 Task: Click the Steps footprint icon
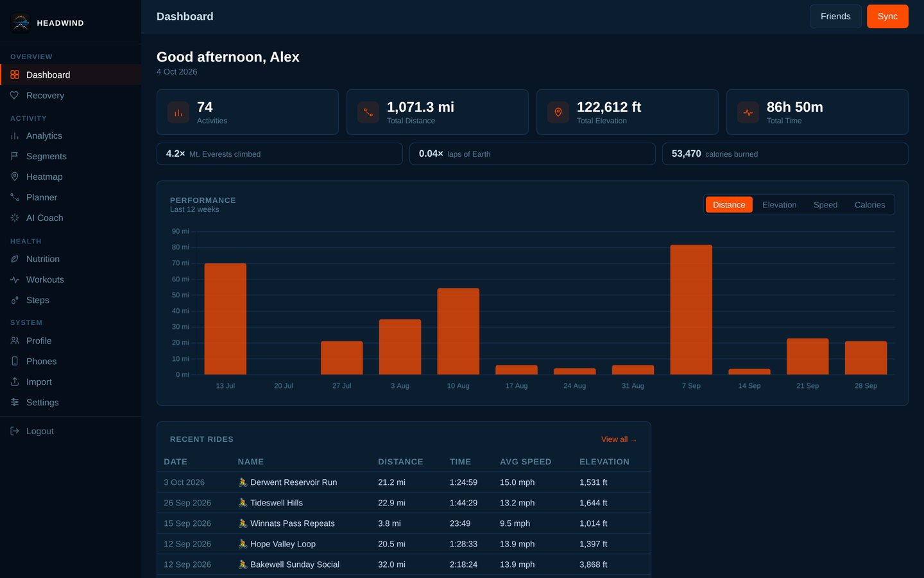(15, 300)
